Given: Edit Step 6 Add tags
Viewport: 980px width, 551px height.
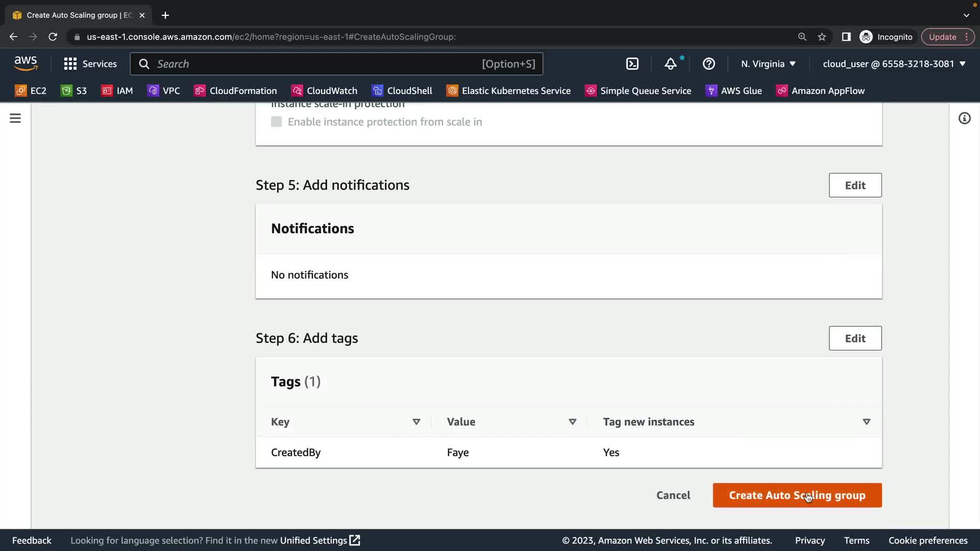Looking at the screenshot, I should click(855, 338).
